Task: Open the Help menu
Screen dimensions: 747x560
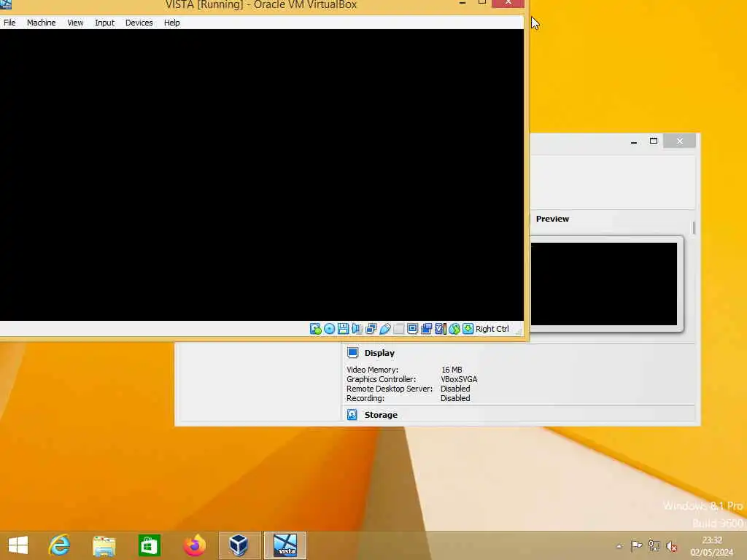Action: (171, 23)
